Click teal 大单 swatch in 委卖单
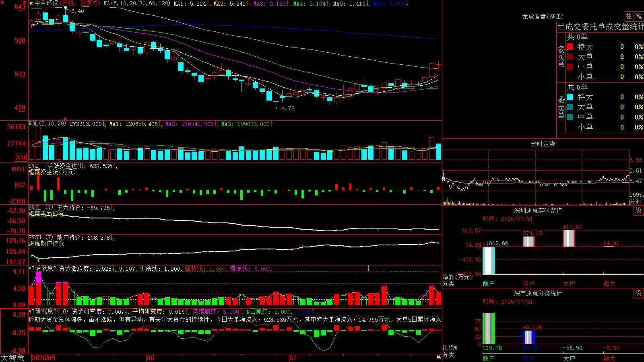This screenshot has height=362, width=644. pos(570,107)
